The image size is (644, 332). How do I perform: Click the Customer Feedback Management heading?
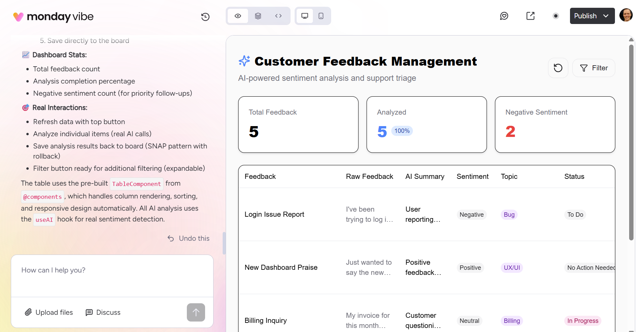point(366,61)
